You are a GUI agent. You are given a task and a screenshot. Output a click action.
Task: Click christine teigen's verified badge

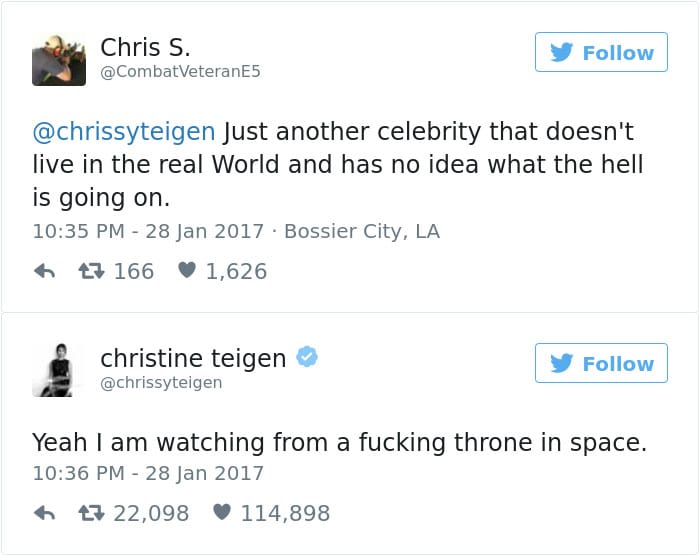[x=307, y=357]
